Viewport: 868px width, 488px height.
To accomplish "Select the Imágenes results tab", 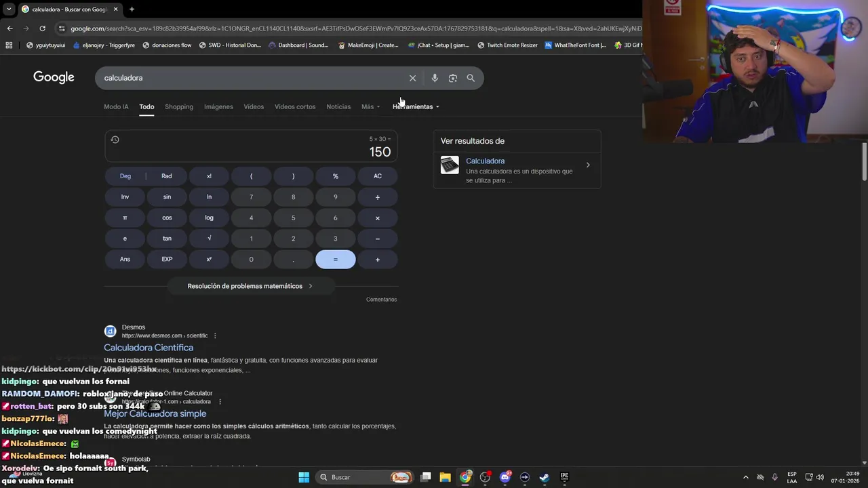I will (x=218, y=106).
